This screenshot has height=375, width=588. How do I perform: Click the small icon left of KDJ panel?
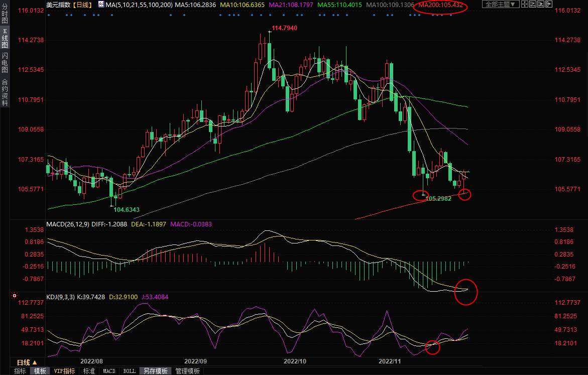tap(15, 296)
